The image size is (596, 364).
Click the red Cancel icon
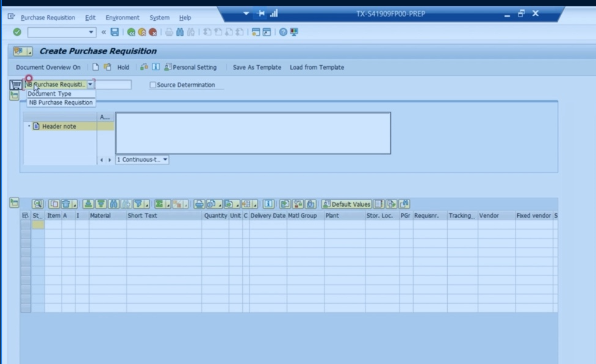(153, 32)
